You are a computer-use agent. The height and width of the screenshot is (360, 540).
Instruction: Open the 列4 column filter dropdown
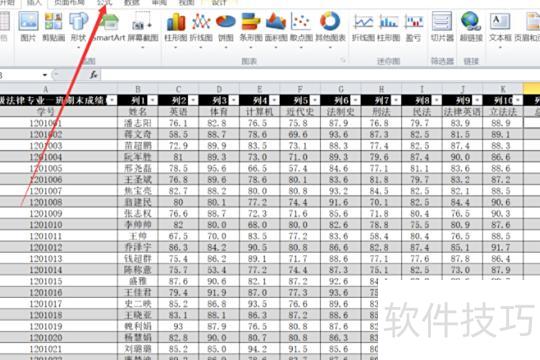tap(274, 100)
